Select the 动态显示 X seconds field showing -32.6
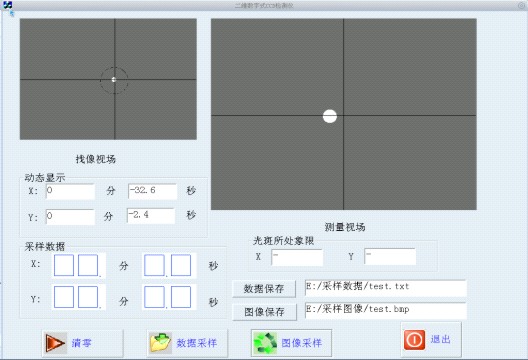528x360 pixels. tap(152, 191)
